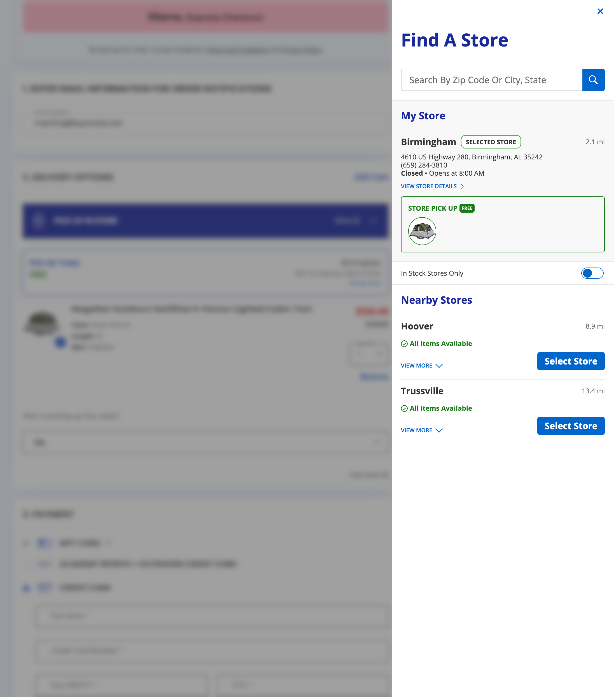Click Hoover availability check icon
616x697 pixels.
pos(404,344)
